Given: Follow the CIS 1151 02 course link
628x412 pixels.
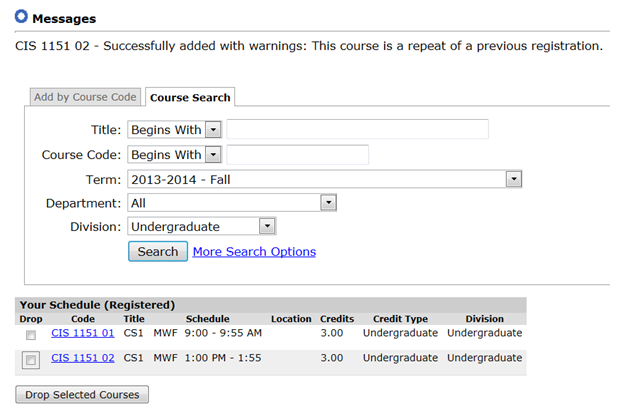Looking at the screenshot, I should click(83, 357).
